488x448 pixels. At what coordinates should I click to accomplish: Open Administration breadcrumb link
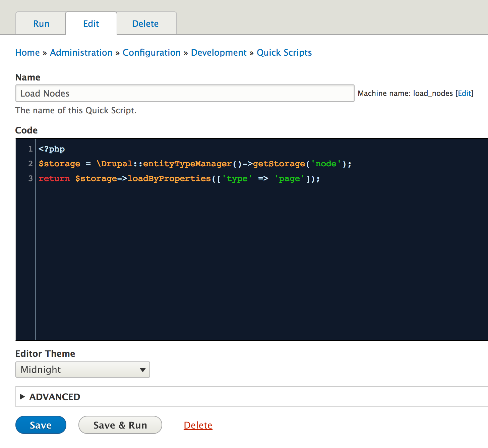(81, 53)
